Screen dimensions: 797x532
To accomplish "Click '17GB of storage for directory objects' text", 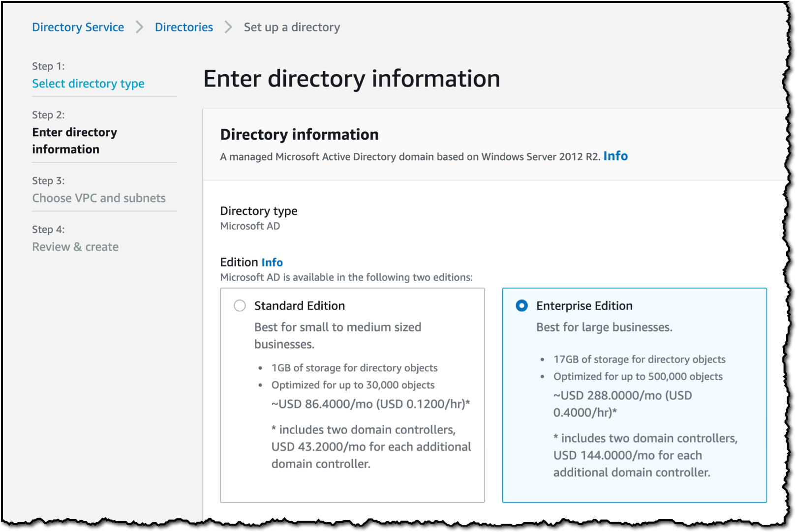I will pos(639,359).
